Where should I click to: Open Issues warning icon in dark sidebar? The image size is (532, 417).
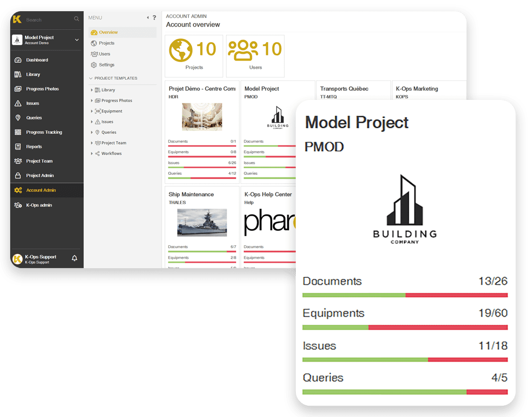tap(18, 103)
